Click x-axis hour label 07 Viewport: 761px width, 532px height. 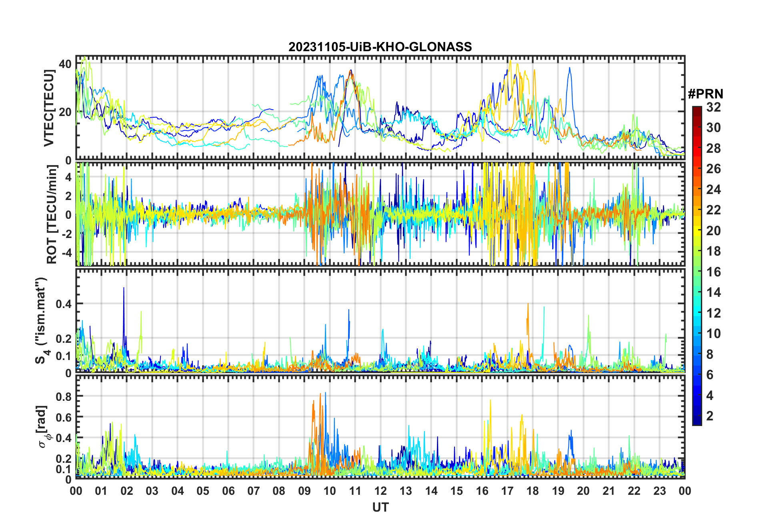254,491
